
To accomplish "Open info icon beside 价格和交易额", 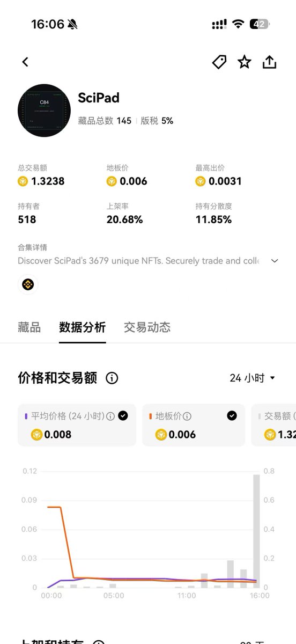I will tap(112, 378).
